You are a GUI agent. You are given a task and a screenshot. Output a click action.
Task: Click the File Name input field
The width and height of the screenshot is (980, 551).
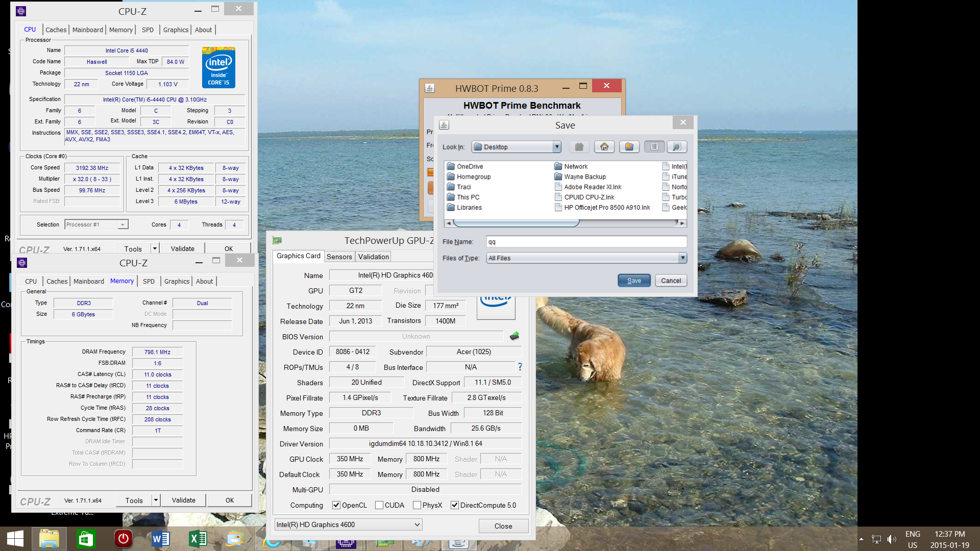click(x=586, y=242)
